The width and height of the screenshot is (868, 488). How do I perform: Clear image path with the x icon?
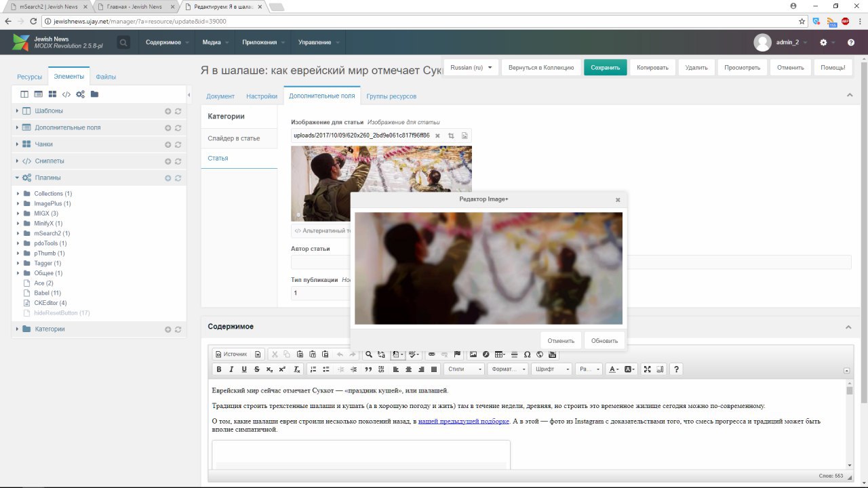click(x=437, y=136)
